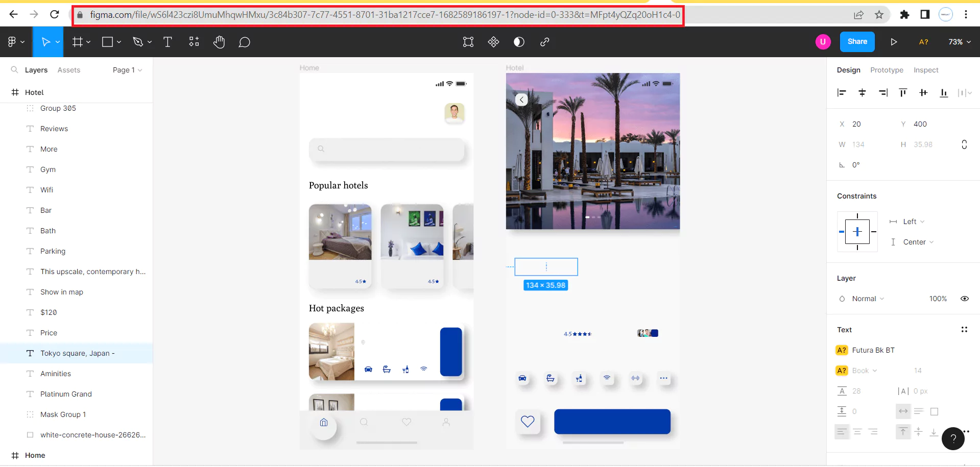Toggle visibility of the selected layer
Image resolution: width=980 pixels, height=467 pixels.
tap(965, 299)
